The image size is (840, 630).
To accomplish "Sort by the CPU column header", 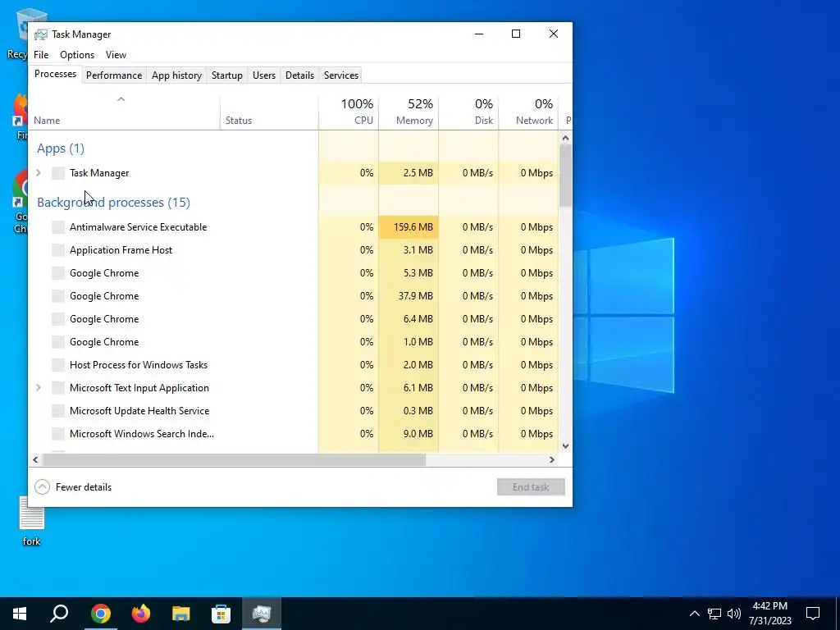I will 349,112.
